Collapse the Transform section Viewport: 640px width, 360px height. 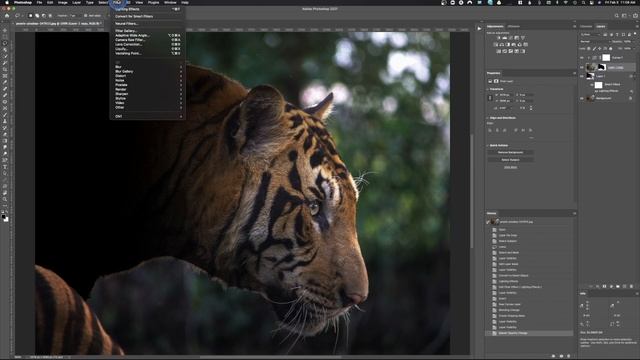pos(488,89)
